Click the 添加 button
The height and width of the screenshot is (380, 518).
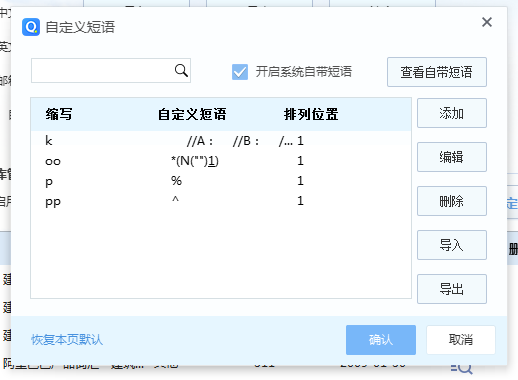click(452, 113)
